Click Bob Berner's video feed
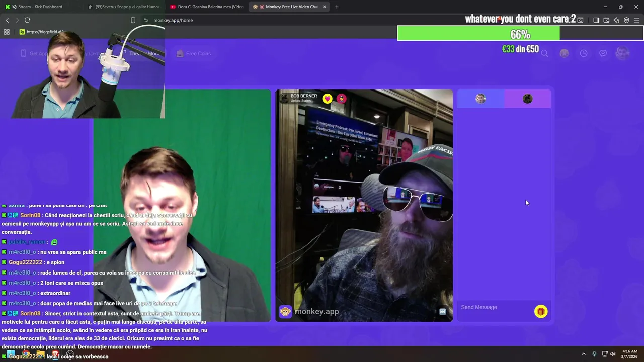Viewport: 644px width, 362px height. click(364, 205)
